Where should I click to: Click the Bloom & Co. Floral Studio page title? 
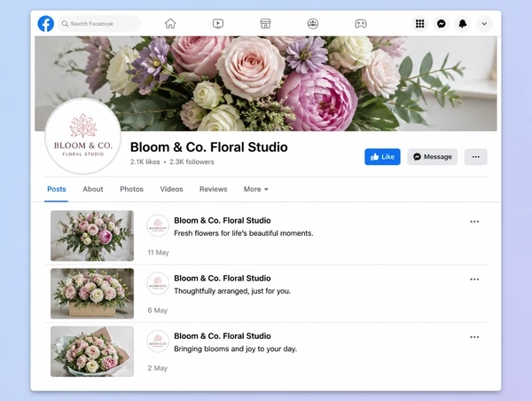click(x=209, y=147)
